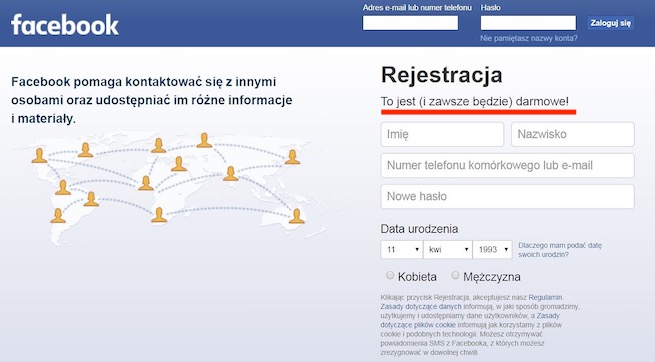
Task: Open Dlaczego mam podać datę urodzin link
Action: coord(560,250)
